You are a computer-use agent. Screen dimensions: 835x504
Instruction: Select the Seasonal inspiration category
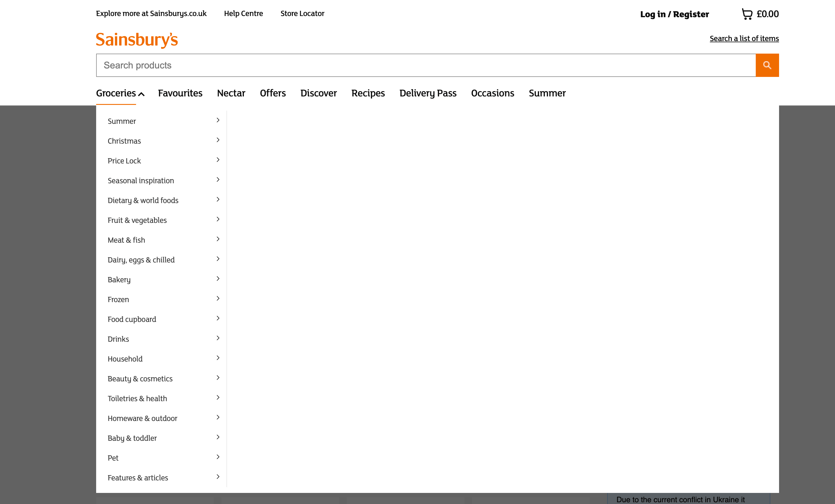[141, 180]
